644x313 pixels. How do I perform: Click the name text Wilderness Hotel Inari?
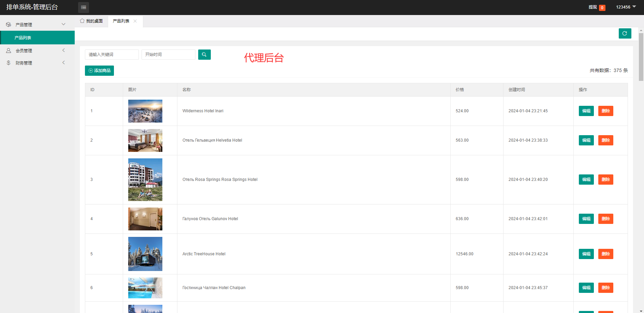(203, 111)
